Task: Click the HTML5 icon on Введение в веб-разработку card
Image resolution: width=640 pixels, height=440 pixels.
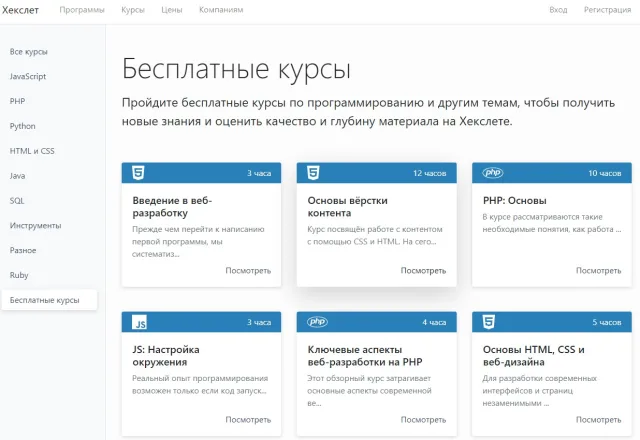Action: (x=138, y=173)
